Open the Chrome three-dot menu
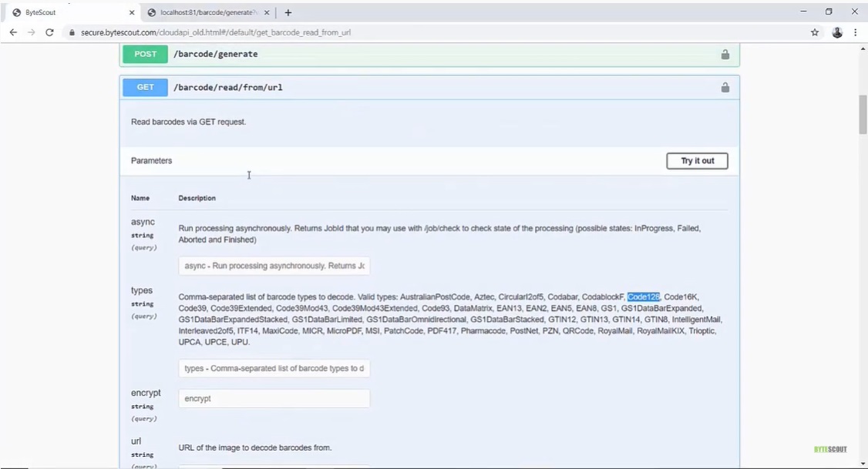Image resolution: width=868 pixels, height=469 pixels. click(x=855, y=32)
